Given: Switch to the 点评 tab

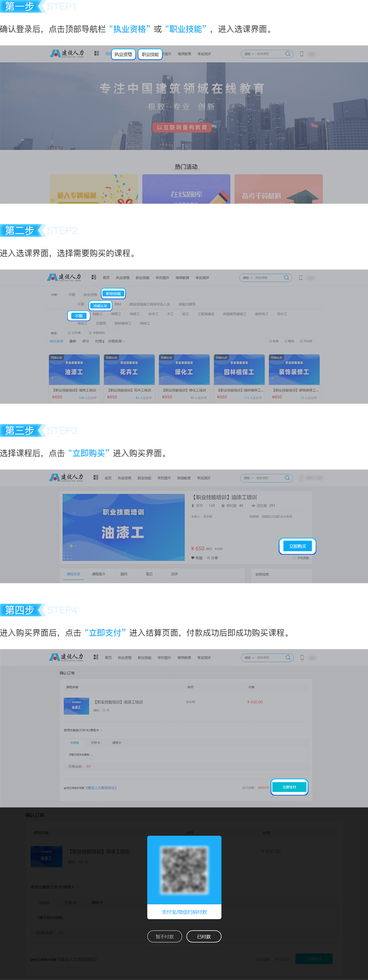Looking at the screenshot, I should [175, 574].
